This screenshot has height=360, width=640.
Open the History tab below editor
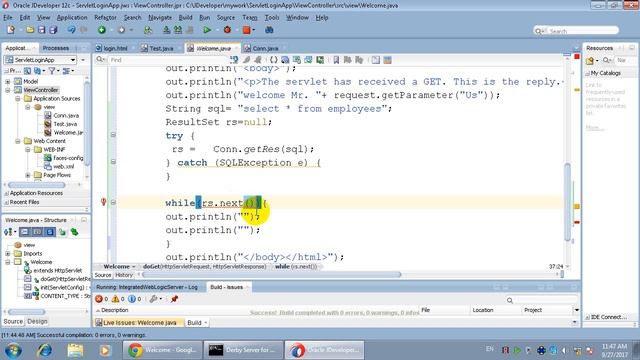coord(124,275)
